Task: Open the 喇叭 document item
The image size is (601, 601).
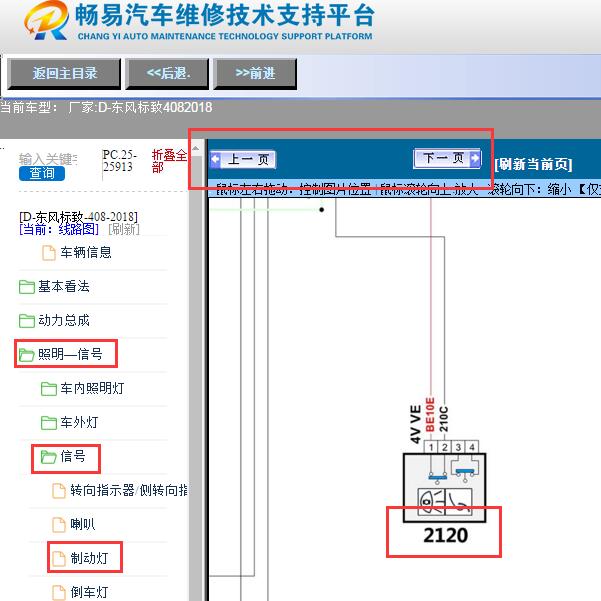Action: click(82, 524)
